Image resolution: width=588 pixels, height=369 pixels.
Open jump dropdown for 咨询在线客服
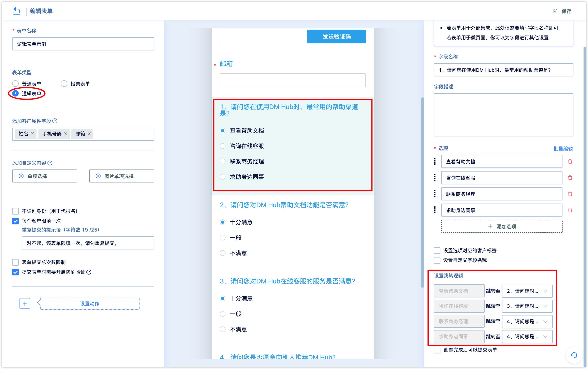527,306
